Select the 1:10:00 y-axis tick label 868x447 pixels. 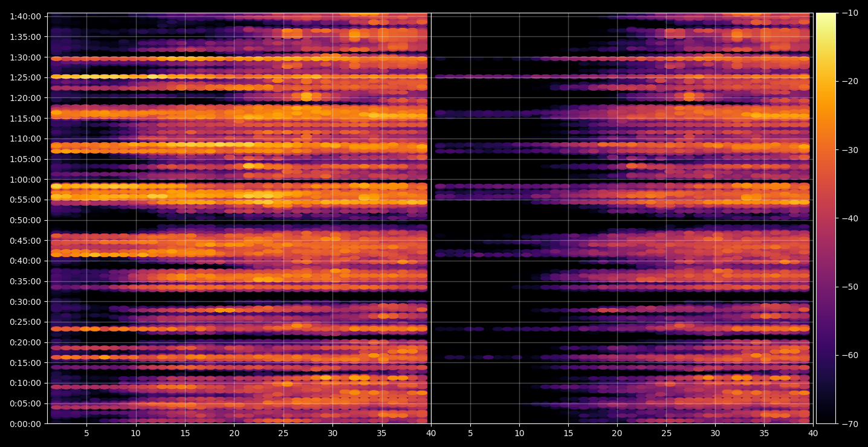[25, 139]
